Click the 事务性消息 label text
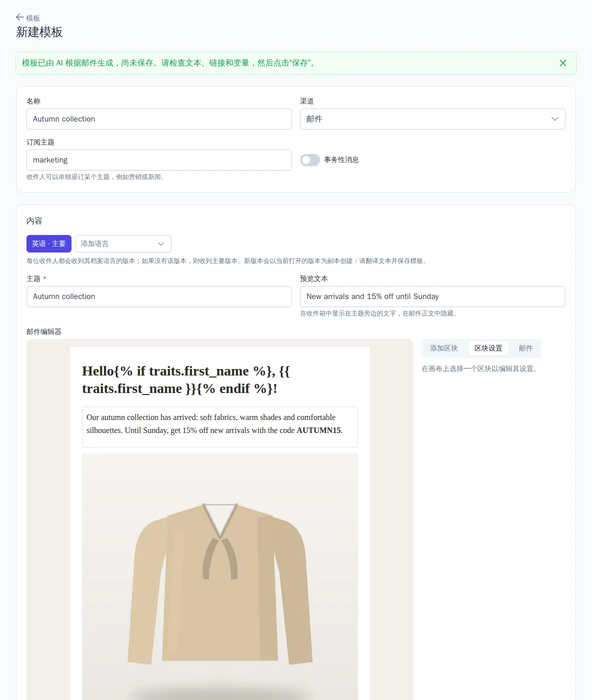This screenshot has width=592, height=700. pos(341,160)
